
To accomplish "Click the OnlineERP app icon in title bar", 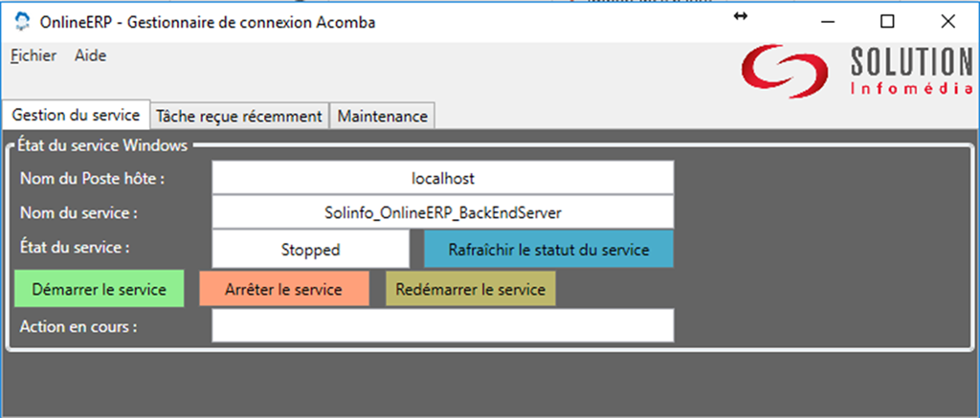I will pos(23,22).
